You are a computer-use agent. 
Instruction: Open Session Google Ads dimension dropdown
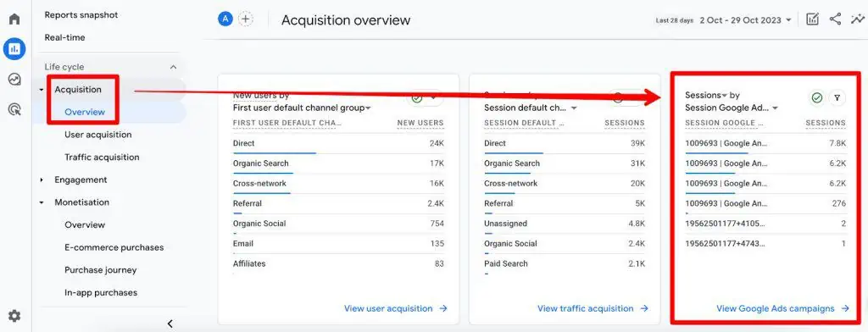tap(732, 108)
